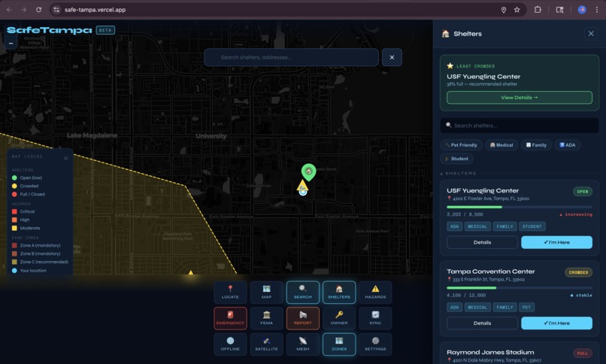Filter shelters by Pet Friendly

[461, 145]
